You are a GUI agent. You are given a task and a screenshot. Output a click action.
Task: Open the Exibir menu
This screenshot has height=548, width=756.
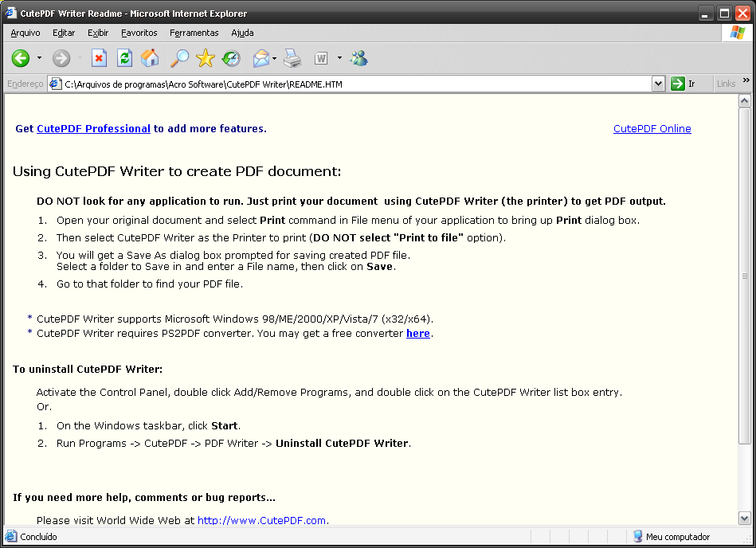tap(98, 33)
